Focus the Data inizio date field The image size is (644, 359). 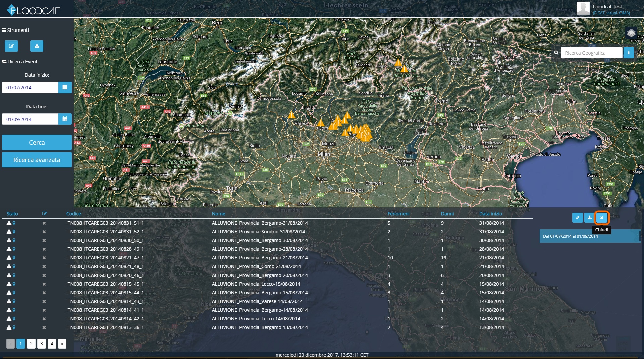30,87
